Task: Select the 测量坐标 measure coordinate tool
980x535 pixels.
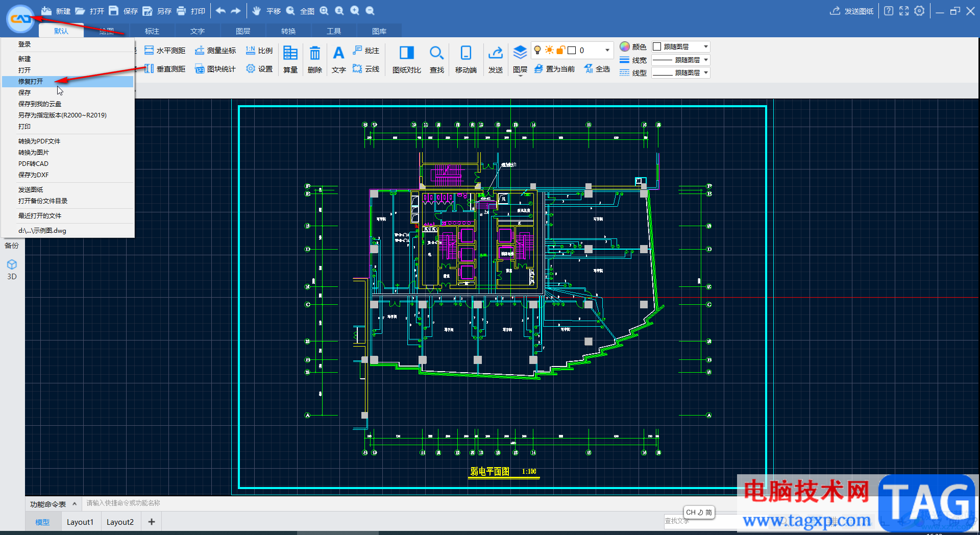Action: tap(215, 51)
